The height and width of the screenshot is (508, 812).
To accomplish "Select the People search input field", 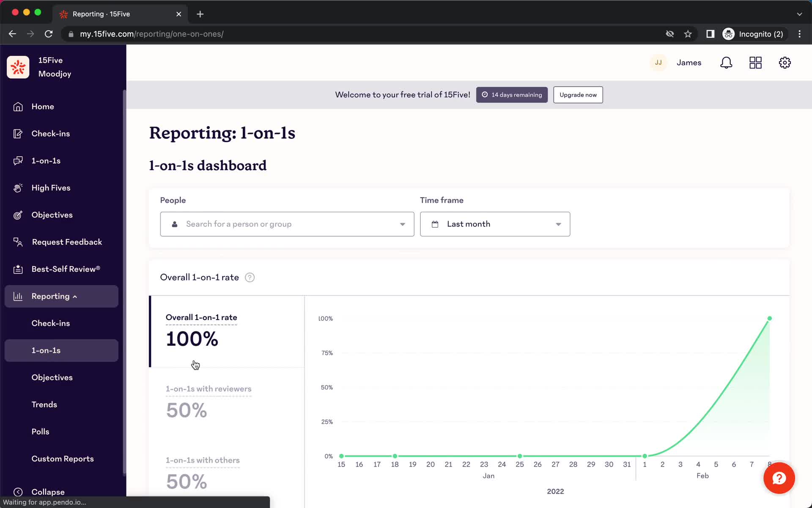I will click(x=288, y=224).
